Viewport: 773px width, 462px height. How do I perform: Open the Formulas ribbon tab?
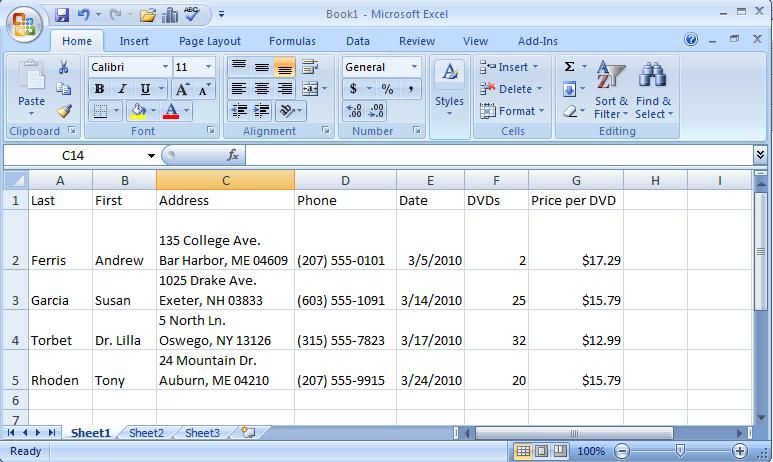click(292, 41)
